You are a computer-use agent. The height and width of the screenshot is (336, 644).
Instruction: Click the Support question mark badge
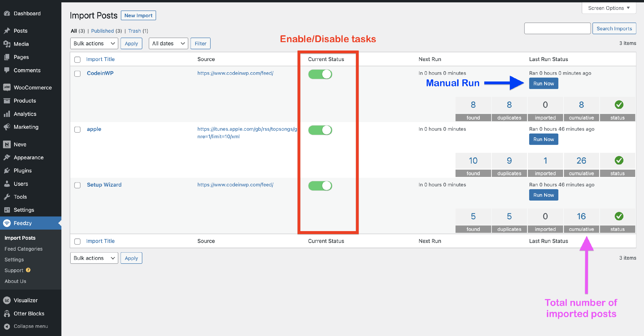[28, 270]
